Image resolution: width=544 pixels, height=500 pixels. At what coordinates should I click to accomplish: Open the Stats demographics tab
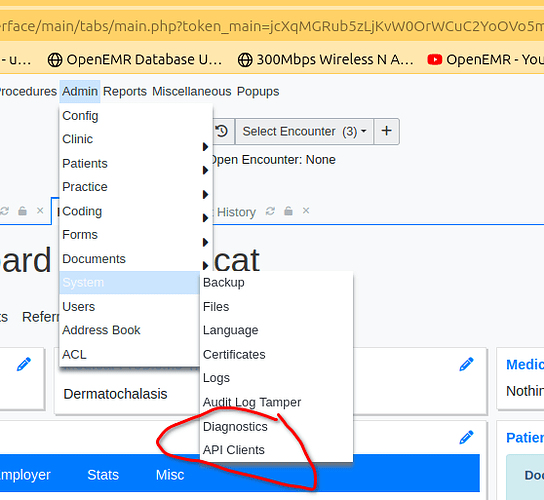(103, 475)
